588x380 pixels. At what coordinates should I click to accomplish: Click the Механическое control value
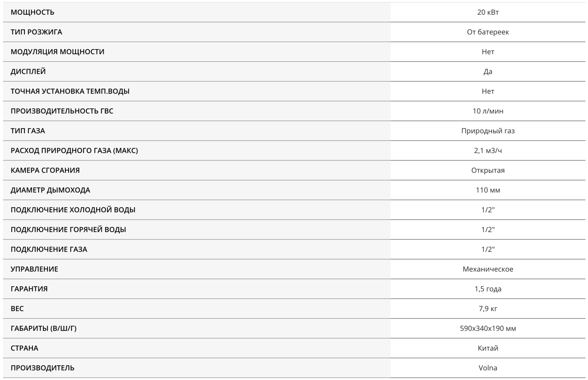[x=488, y=269]
